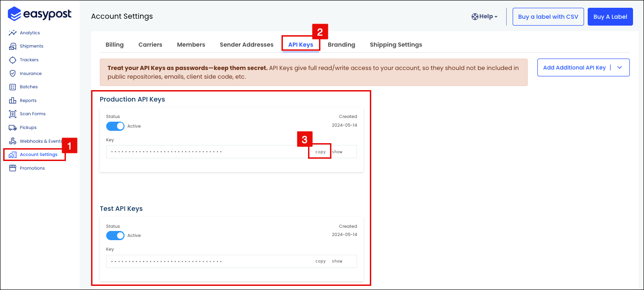Open Promotions in the sidebar

click(x=32, y=168)
